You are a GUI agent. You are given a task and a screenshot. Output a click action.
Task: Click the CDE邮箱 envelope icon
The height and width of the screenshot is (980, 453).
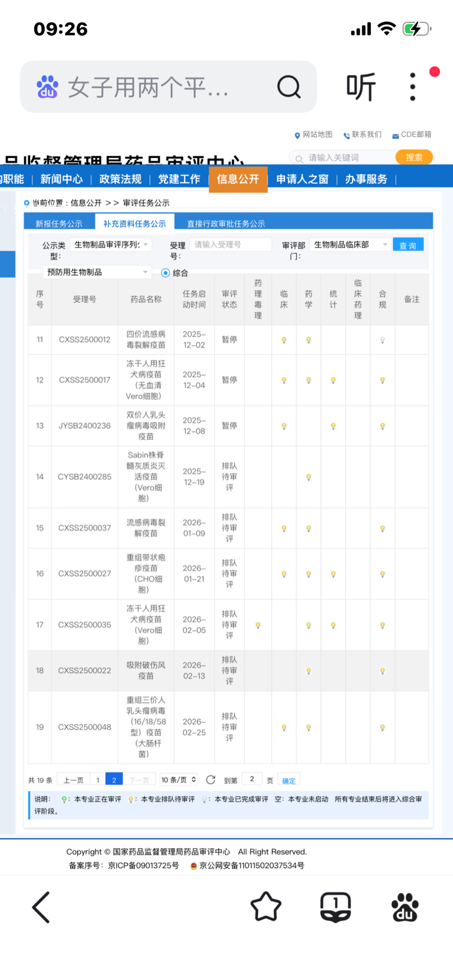coord(396,136)
